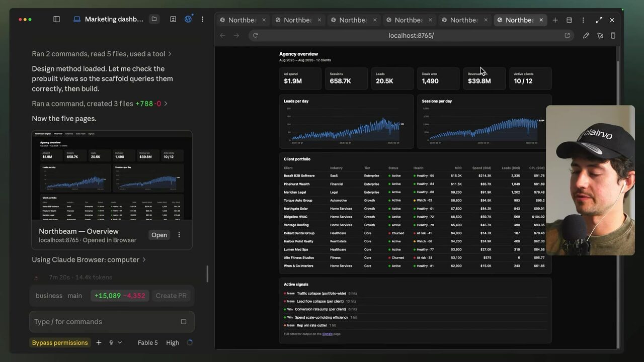Open preview card three-dot options
The image size is (644, 362).
point(179,235)
